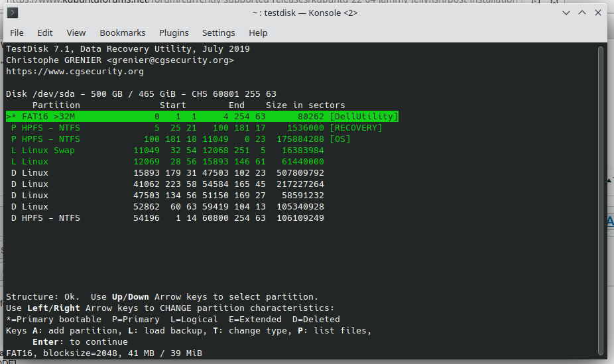Maximize the Konsole window
Image resolution: width=614 pixels, height=364 pixels.
click(582, 13)
